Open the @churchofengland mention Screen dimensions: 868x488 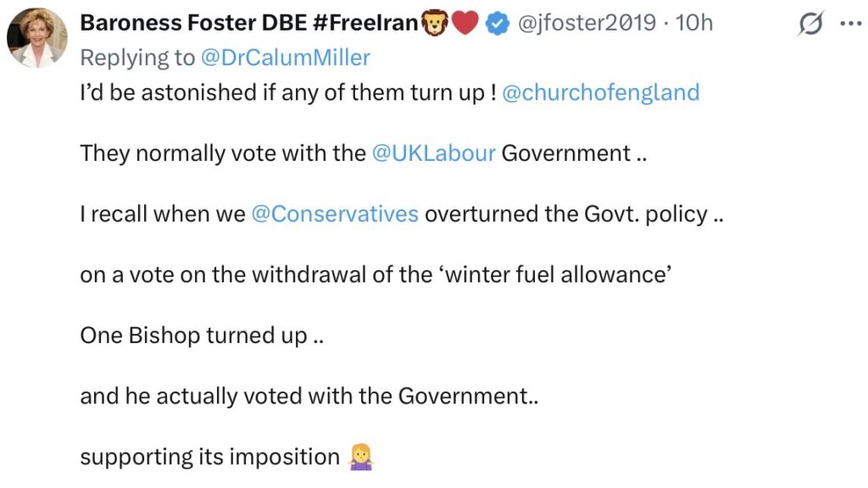[x=601, y=92]
